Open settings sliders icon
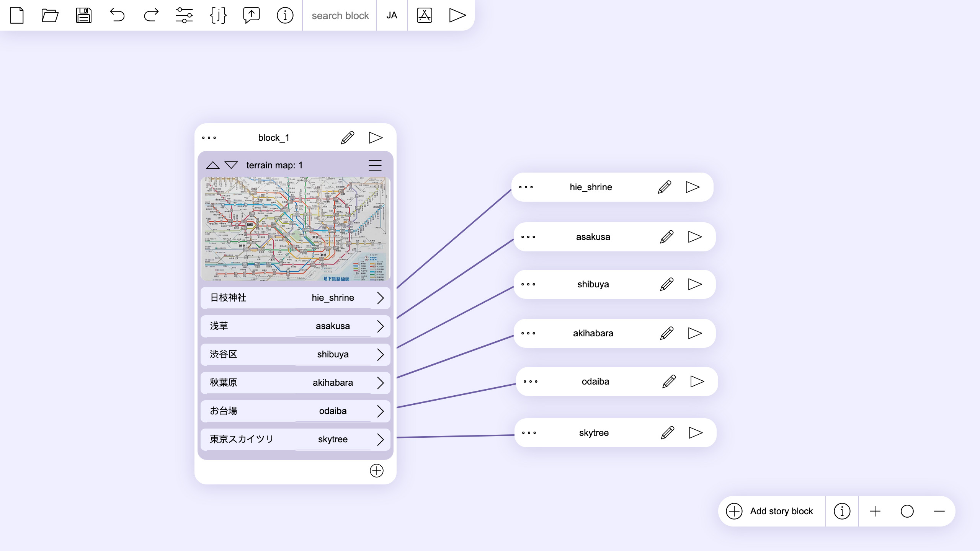Viewport: 980px width, 551px height. click(184, 15)
